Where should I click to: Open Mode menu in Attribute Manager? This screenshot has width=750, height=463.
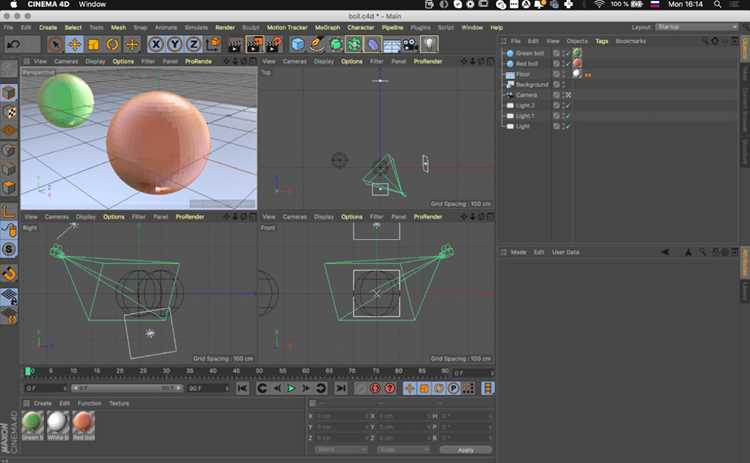[x=518, y=252]
